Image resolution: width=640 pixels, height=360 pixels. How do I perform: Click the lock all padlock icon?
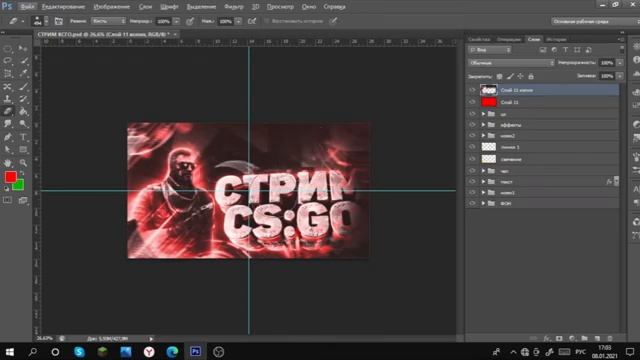click(x=531, y=76)
